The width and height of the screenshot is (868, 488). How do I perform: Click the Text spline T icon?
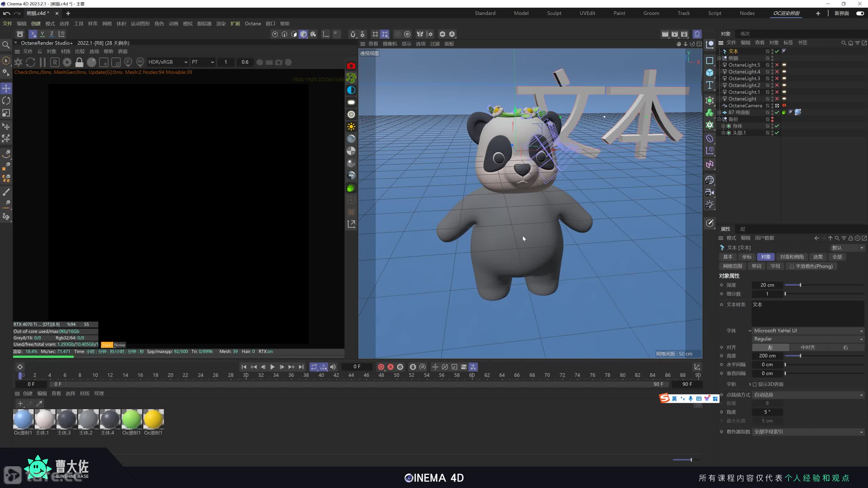(710, 85)
